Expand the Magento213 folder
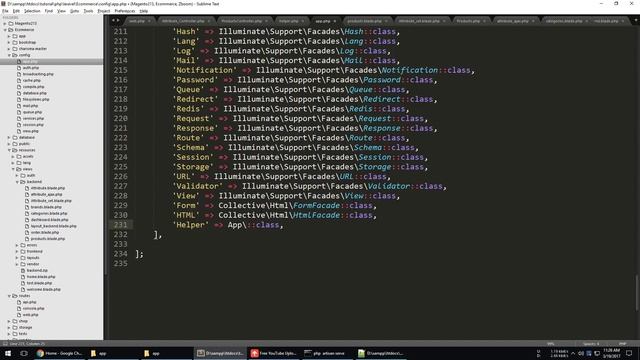The width and height of the screenshot is (640, 360). 5,24
